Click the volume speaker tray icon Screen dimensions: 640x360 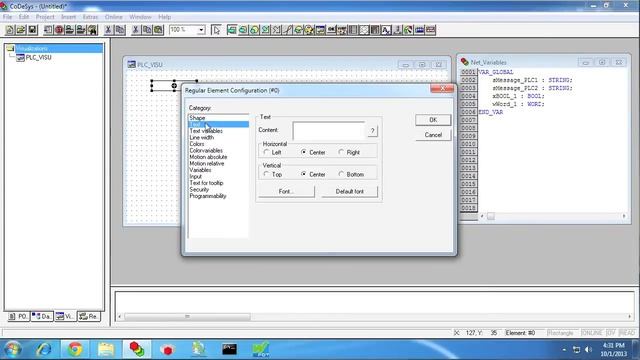pyautogui.click(x=588, y=350)
